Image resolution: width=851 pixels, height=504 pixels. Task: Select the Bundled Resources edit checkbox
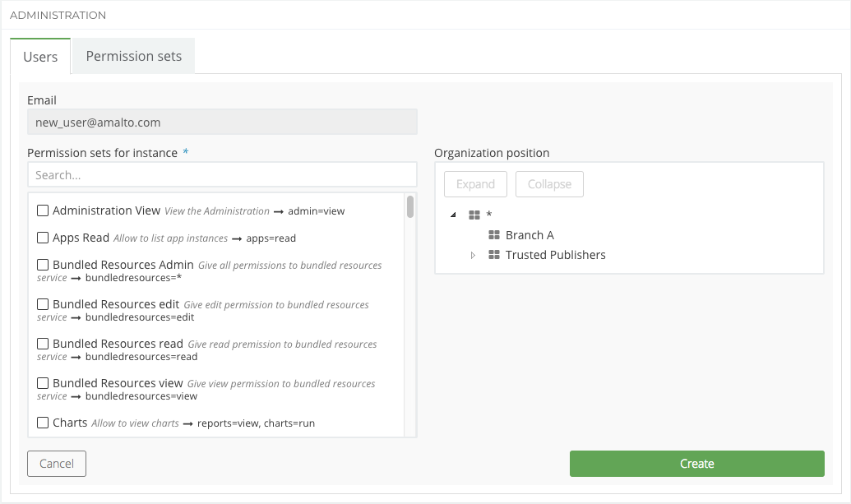(44, 305)
